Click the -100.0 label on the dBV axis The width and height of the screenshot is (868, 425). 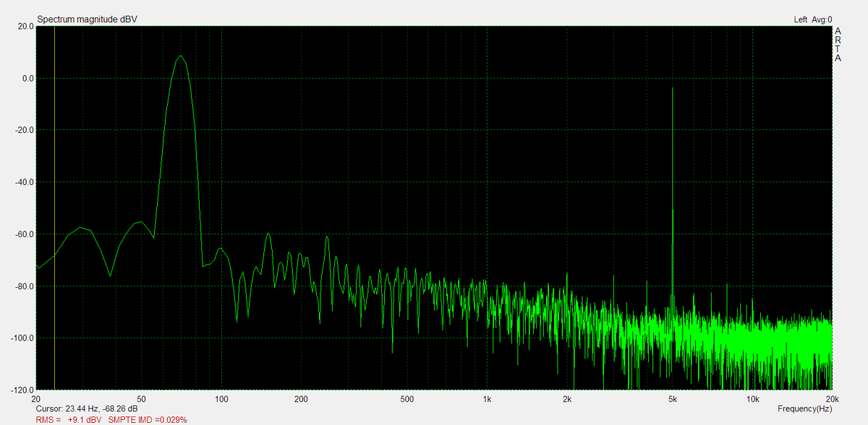pyautogui.click(x=22, y=338)
